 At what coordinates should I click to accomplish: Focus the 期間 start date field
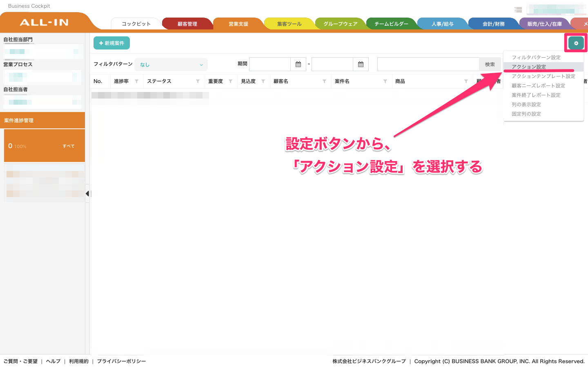pos(270,64)
